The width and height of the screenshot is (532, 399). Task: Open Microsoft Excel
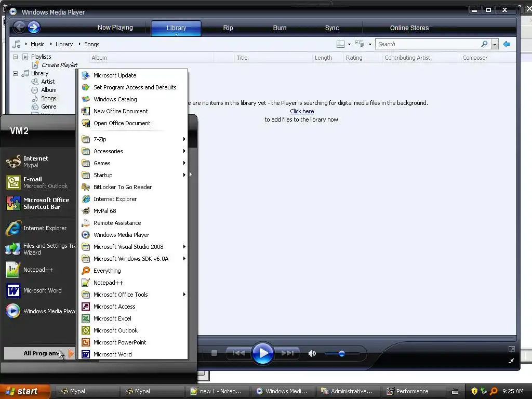click(x=133, y=318)
